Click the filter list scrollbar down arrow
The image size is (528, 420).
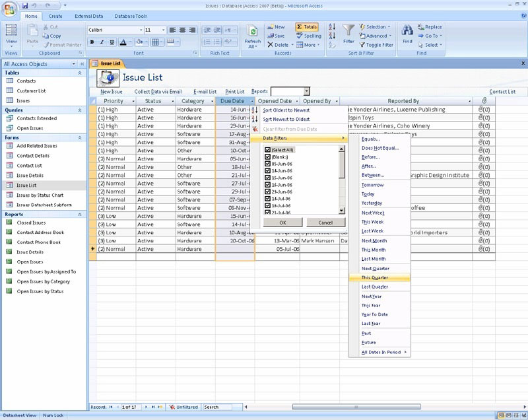pyautogui.click(x=342, y=211)
